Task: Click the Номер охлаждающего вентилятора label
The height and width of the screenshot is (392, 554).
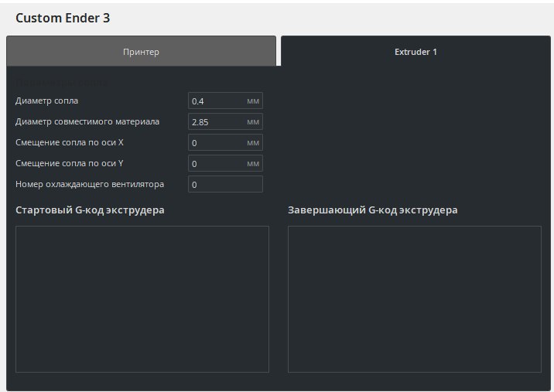Action: tap(90, 184)
